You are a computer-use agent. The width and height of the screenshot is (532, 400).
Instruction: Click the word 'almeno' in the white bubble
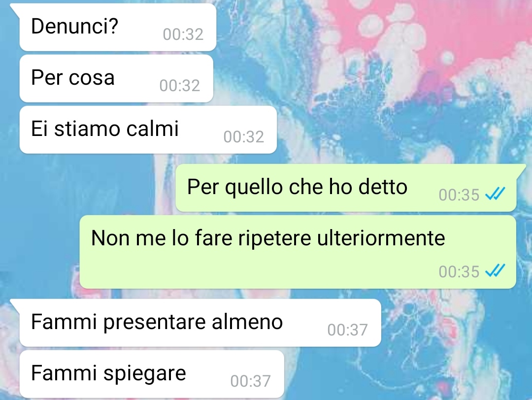point(247,322)
